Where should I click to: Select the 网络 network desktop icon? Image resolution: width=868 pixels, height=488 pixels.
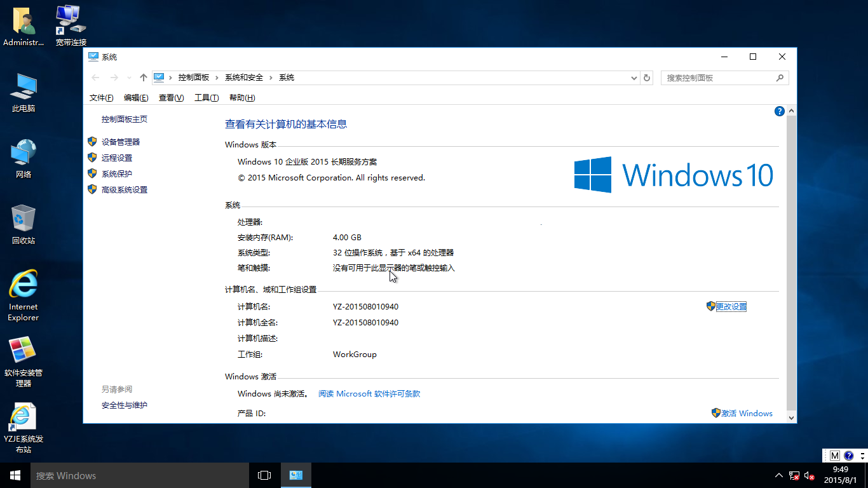24,159
